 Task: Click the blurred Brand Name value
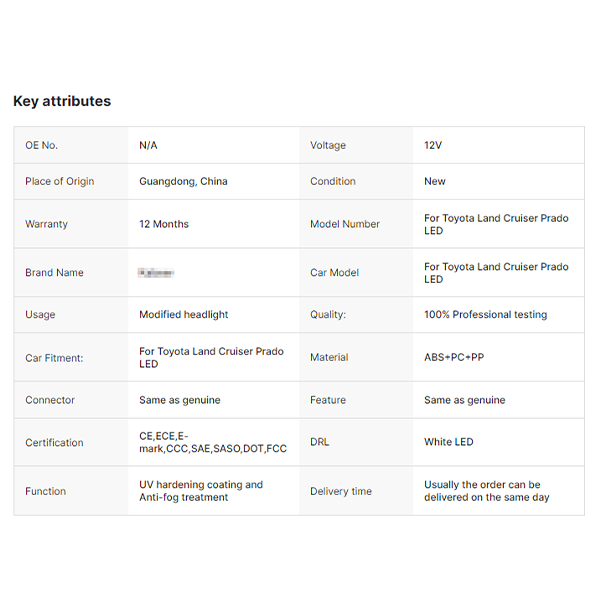pyautogui.click(x=156, y=272)
